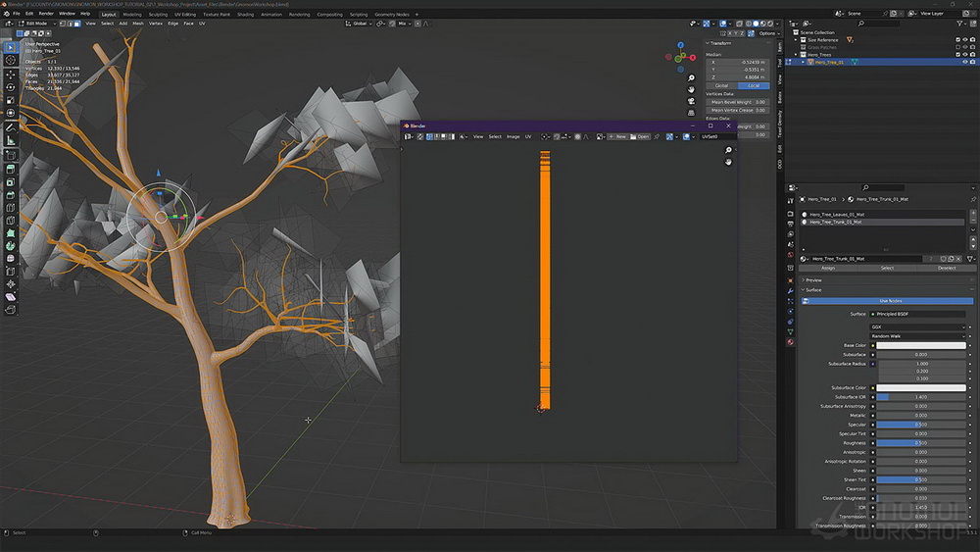Select the Rotate tool in viewport toolbar
The height and width of the screenshot is (552, 980).
11,87
